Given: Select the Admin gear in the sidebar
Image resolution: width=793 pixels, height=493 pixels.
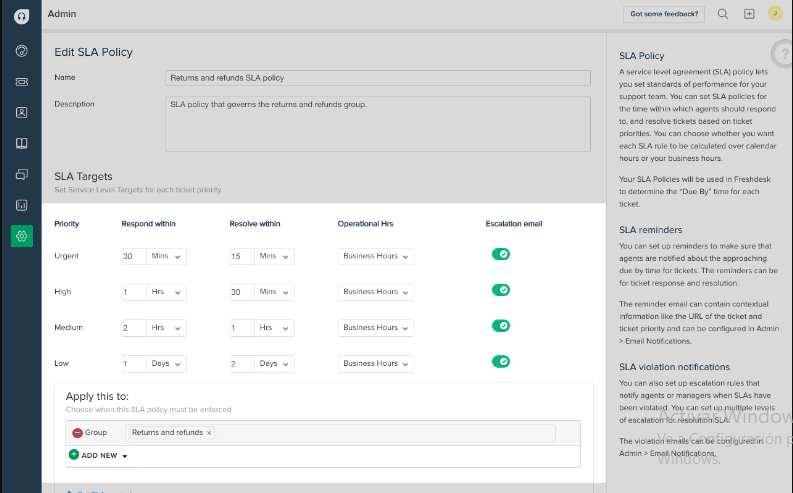Looking at the screenshot, I should [x=21, y=236].
